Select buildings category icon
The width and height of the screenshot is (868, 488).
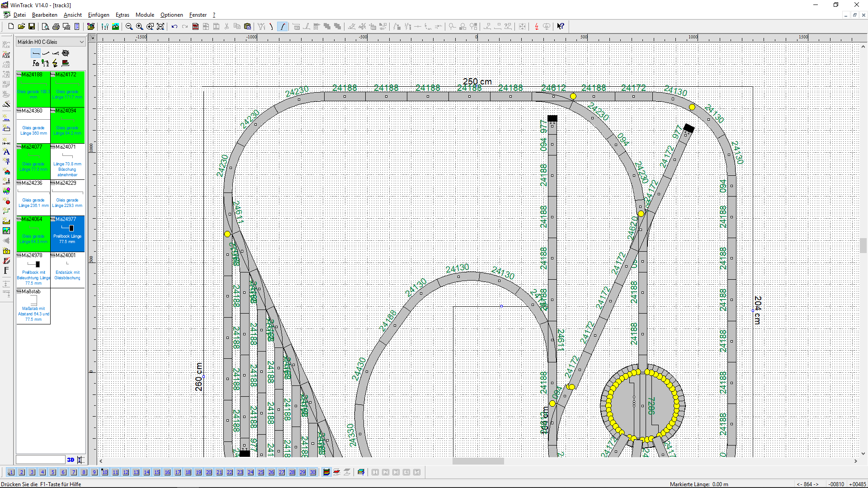[36, 63]
